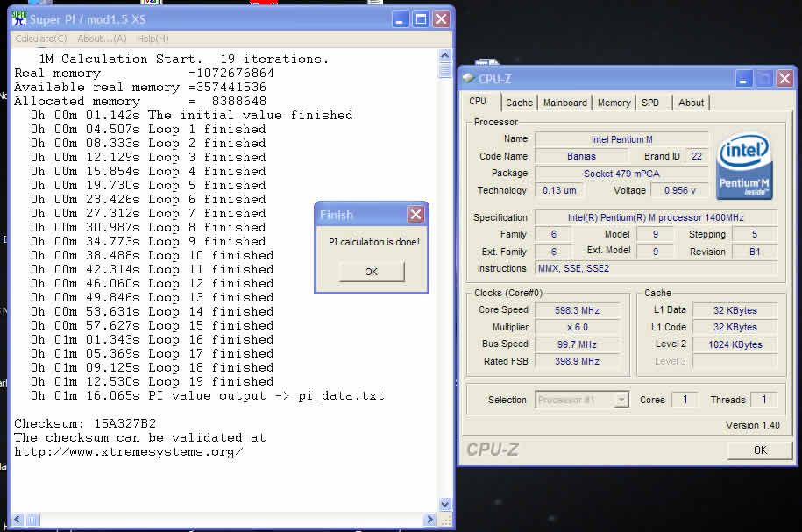Open the Calculate(C) menu
802x532 pixels.
coord(41,39)
